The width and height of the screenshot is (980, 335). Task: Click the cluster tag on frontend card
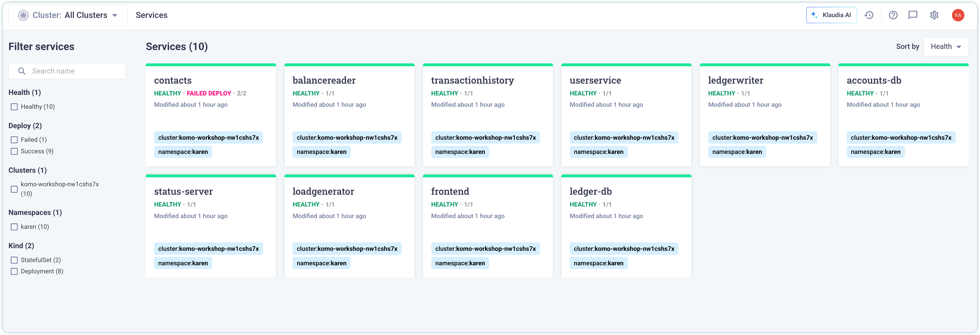click(x=485, y=249)
